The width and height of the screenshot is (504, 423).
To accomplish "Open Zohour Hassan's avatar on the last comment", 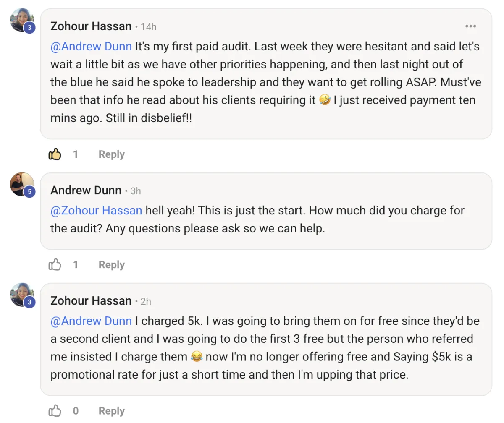I will tap(22, 295).
